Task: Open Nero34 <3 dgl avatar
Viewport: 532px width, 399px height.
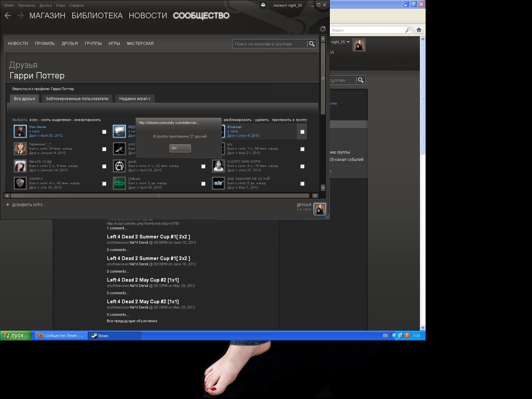Action: (20, 166)
